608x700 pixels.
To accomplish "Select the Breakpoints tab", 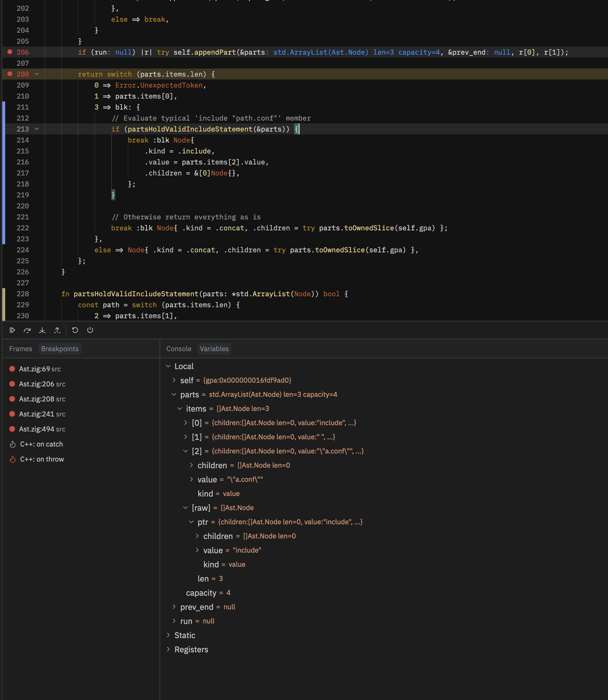I will (x=60, y=349).
